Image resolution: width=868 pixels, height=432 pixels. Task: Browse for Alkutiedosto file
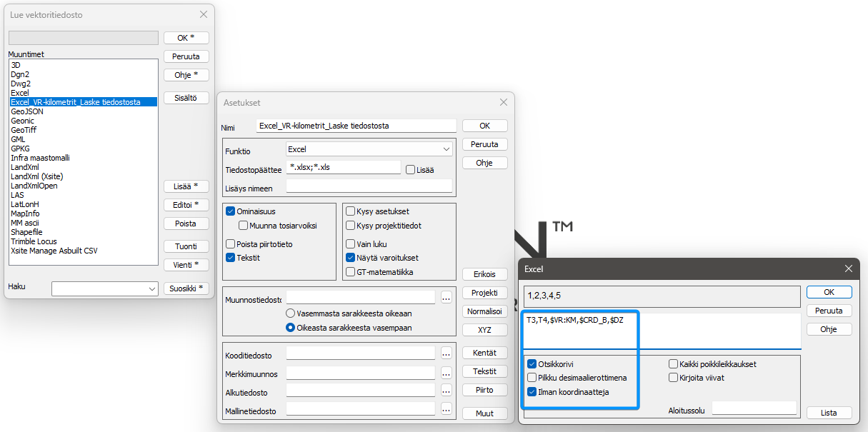(x=447, y=391)
